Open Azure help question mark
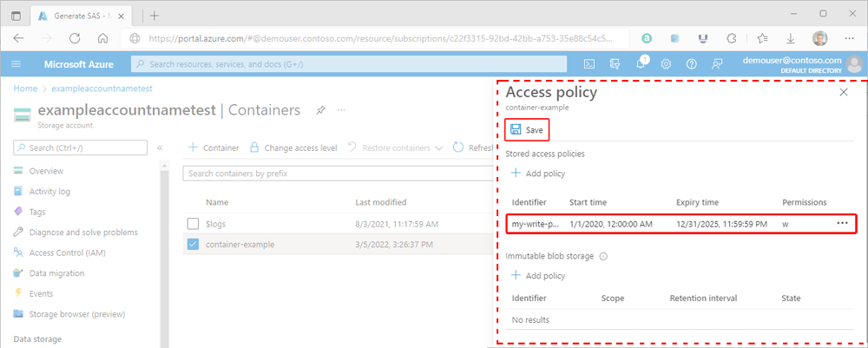This screenshot has height=348, width=868. tap(692, 64)
